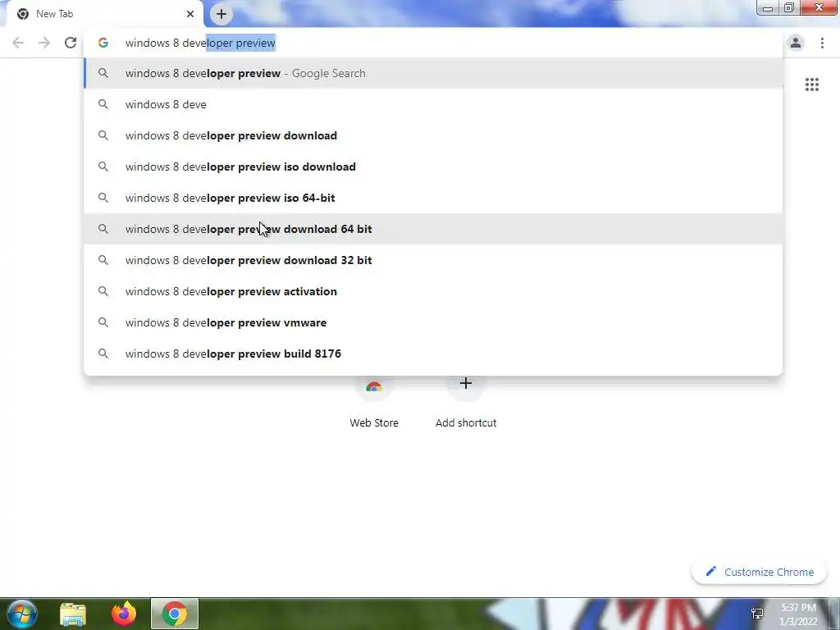Open Windows Explorer from the taskbar
This screenshot has width=840, height=630.
(73, 614)
